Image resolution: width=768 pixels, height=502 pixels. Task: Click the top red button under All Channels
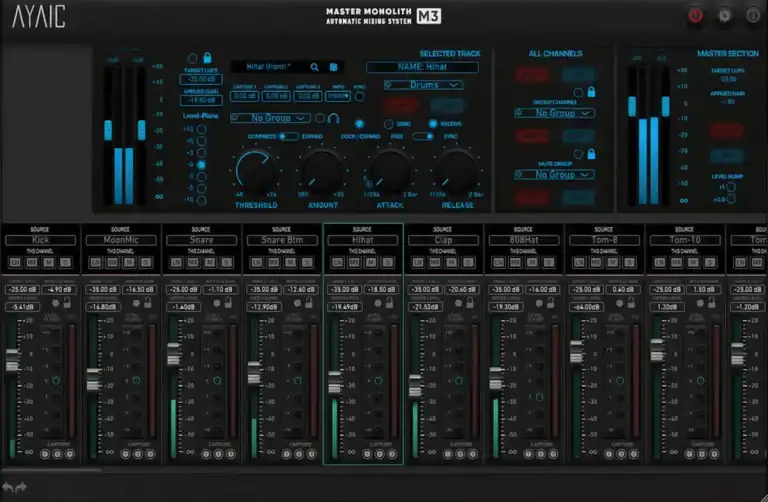tap(532, 75)
